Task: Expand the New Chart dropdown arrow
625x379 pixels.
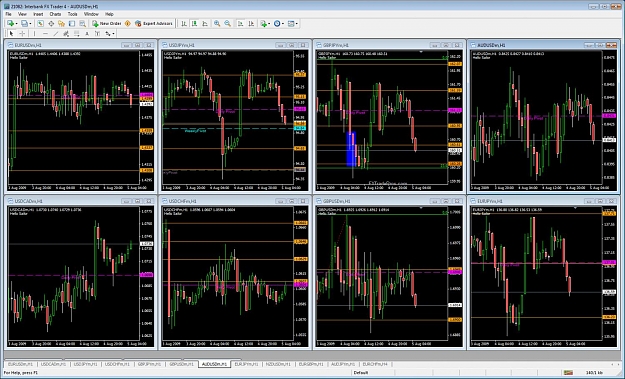Action: (16, 24)
